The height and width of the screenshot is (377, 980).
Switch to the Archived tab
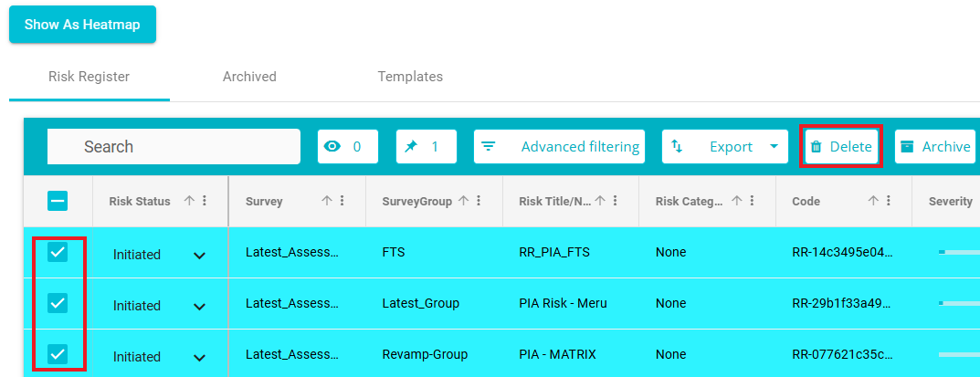point(249,77)
